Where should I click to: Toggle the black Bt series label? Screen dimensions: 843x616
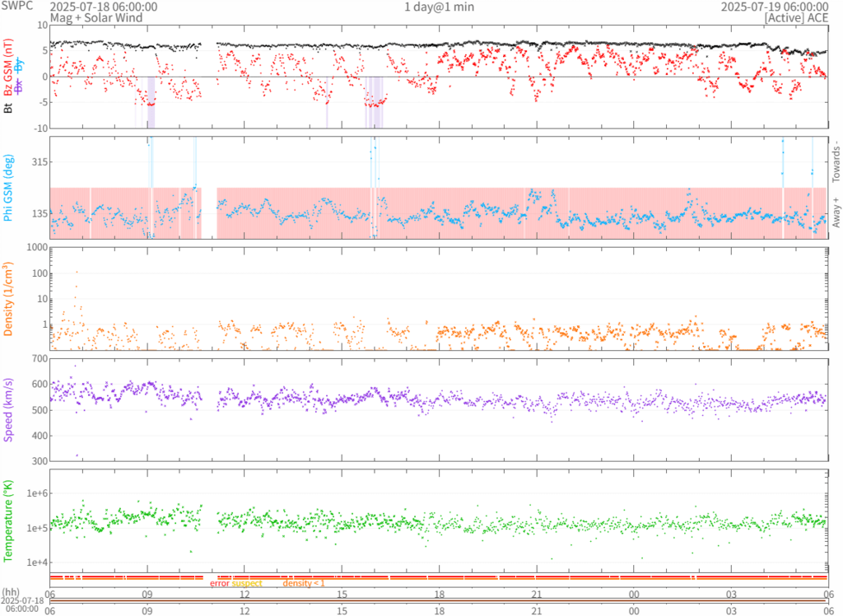[x=9, y=106]
